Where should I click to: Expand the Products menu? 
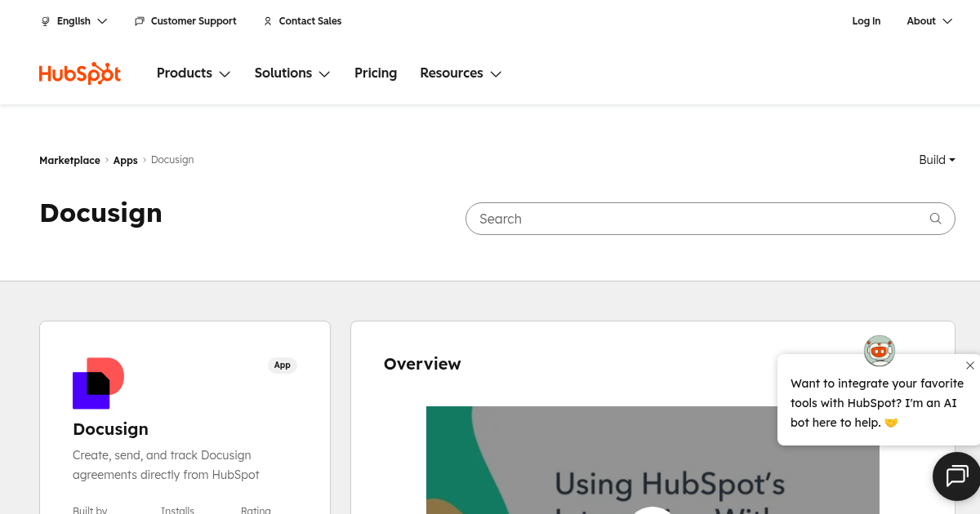point(194,73)
